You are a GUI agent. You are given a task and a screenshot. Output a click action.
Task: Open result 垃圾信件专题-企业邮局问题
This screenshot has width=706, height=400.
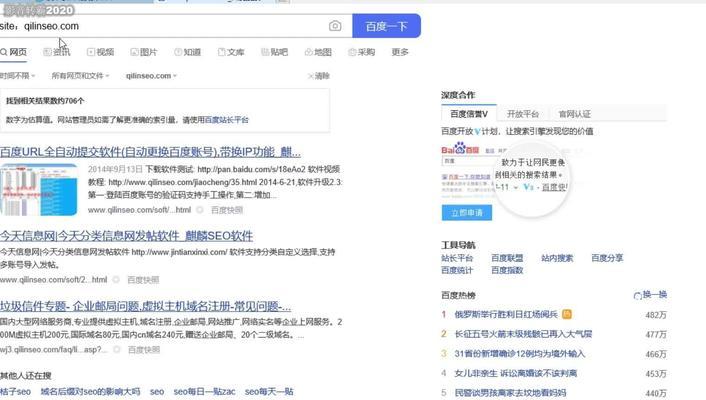pyautogui.click(x=145, y=306)
